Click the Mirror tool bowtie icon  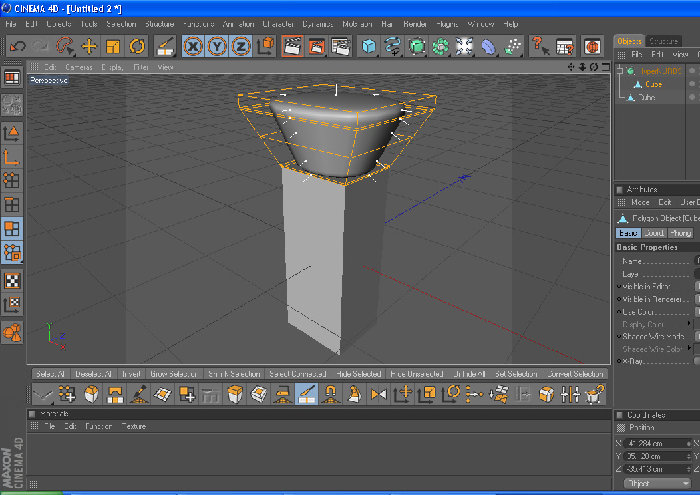(379, 395)
